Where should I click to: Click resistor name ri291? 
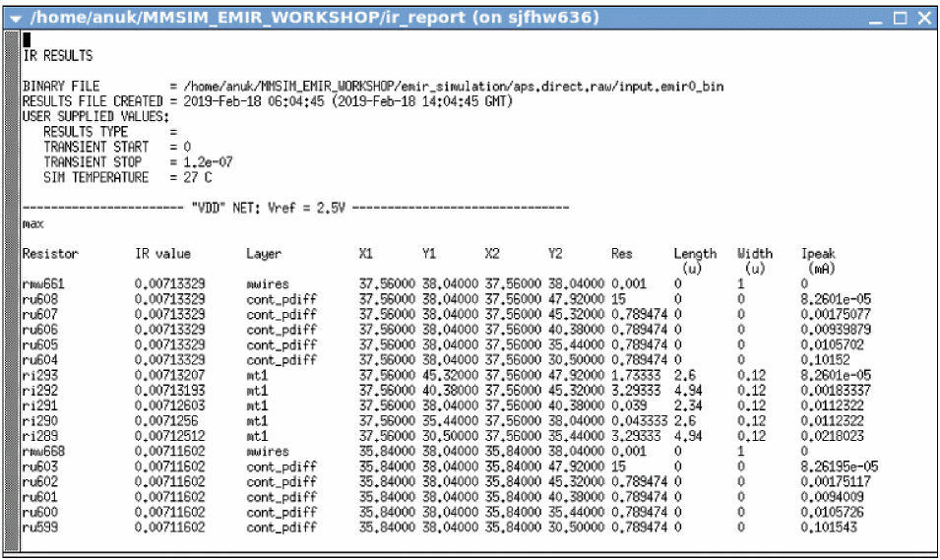point(40,405)
